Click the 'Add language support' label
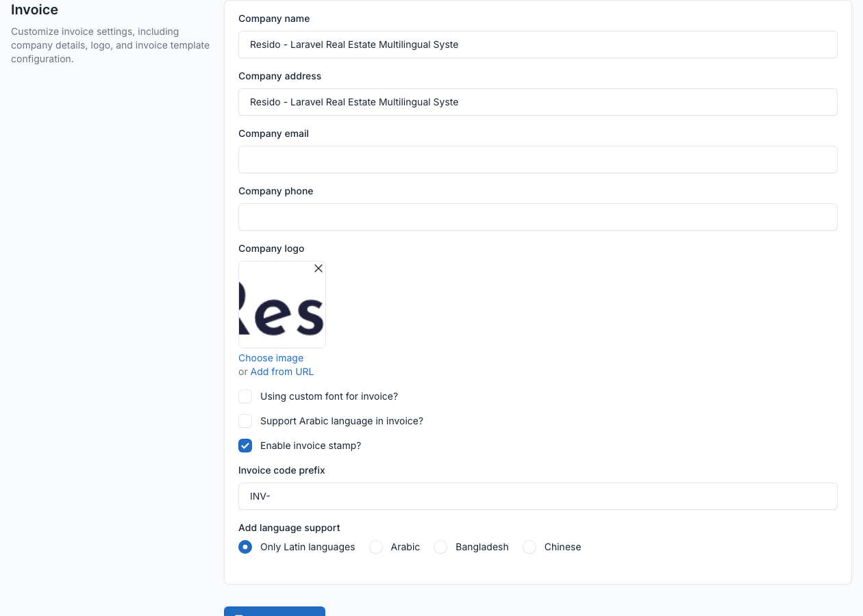This screenshot has width=863, height=616. 289,528
